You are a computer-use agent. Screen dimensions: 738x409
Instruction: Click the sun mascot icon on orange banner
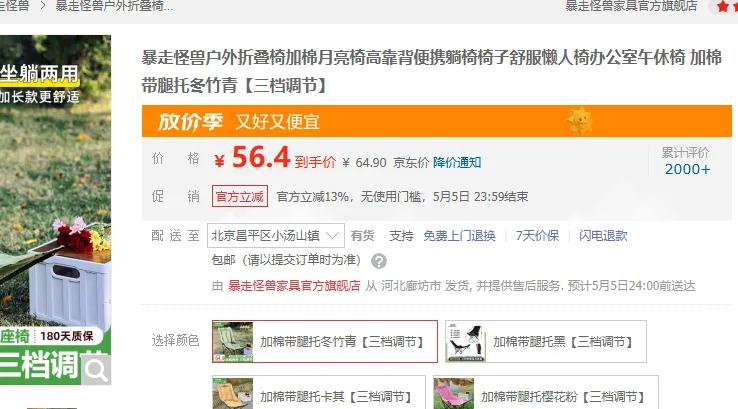[580, 120]
